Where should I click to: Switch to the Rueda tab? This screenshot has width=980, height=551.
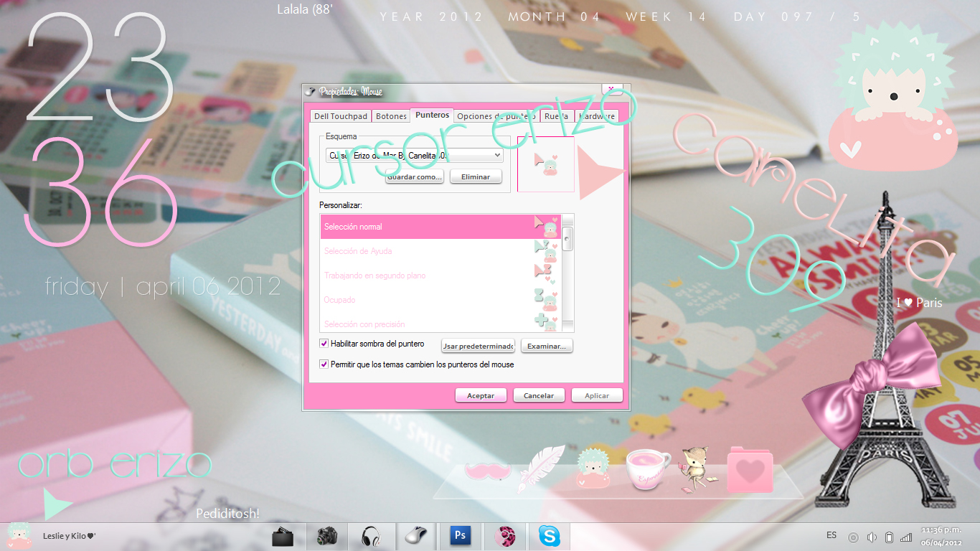557,116
